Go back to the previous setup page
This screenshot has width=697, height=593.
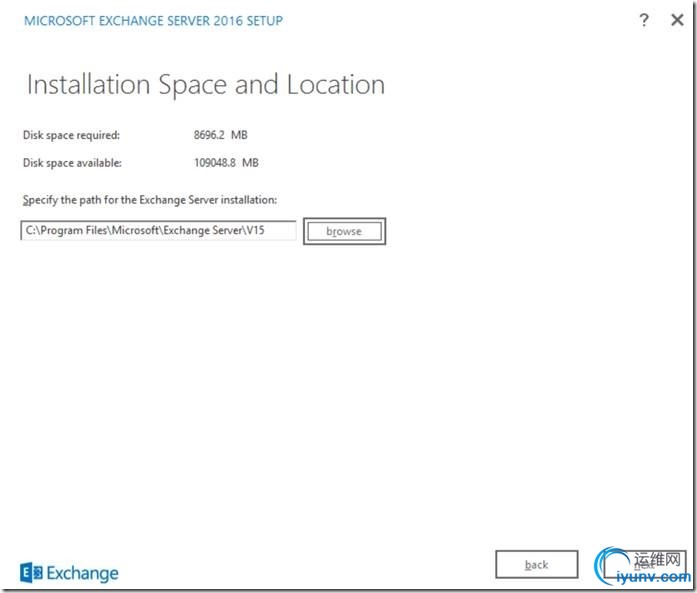[537, 565]
